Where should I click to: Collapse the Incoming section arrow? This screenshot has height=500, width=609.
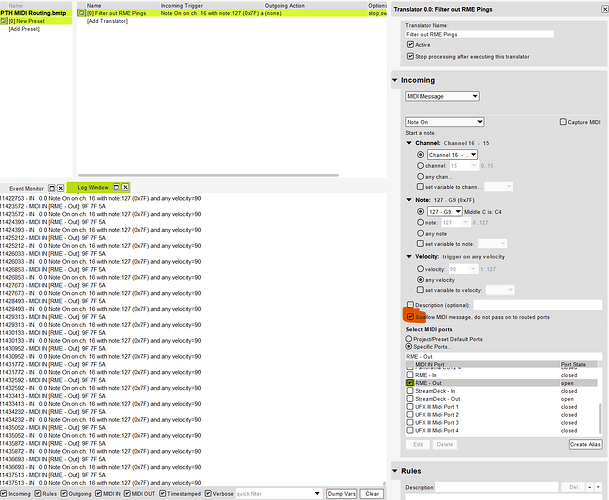(x=393, y=79)
